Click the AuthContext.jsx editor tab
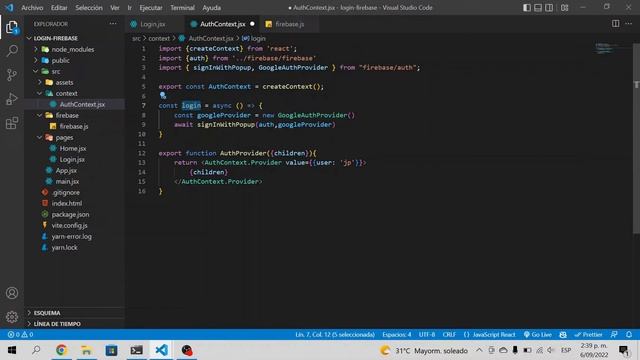Image resolution: width=640 pixels, height=360 pixels. tap(222, 24)
